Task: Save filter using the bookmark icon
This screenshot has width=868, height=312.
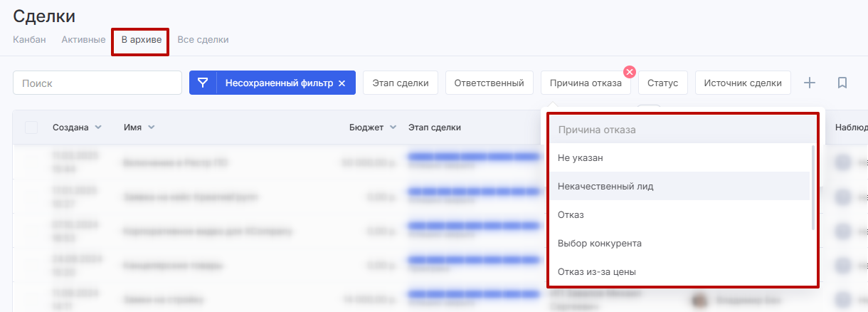Action: pos(842,83)
